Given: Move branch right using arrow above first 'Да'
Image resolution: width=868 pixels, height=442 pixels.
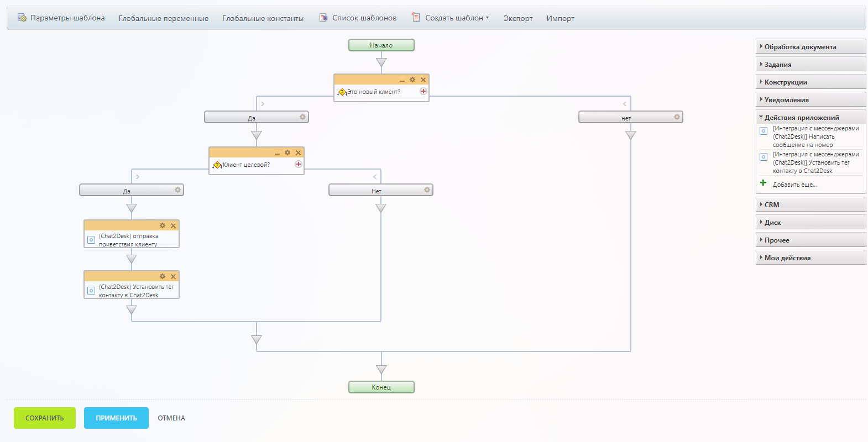Looking at the screenshot, I should click(x=263, y=104).
